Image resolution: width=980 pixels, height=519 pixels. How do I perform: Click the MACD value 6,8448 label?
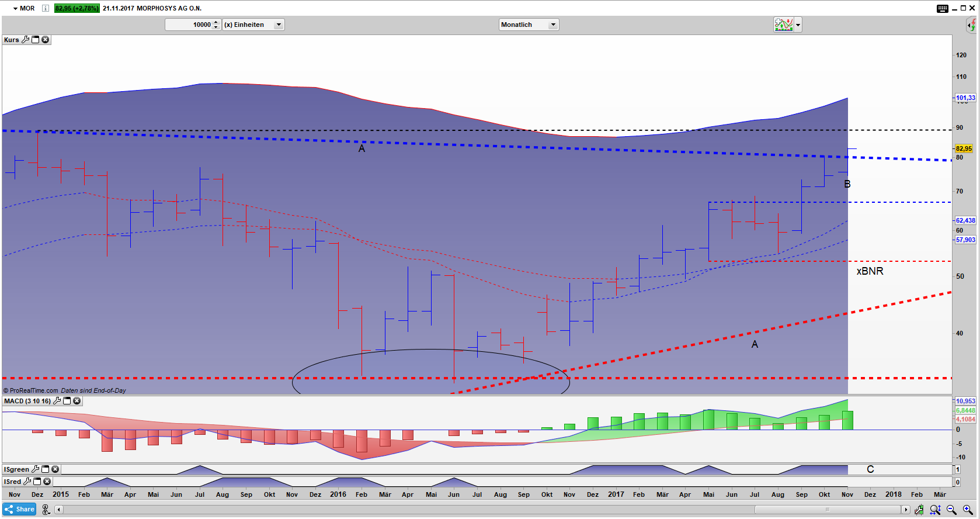coord(965,410)
